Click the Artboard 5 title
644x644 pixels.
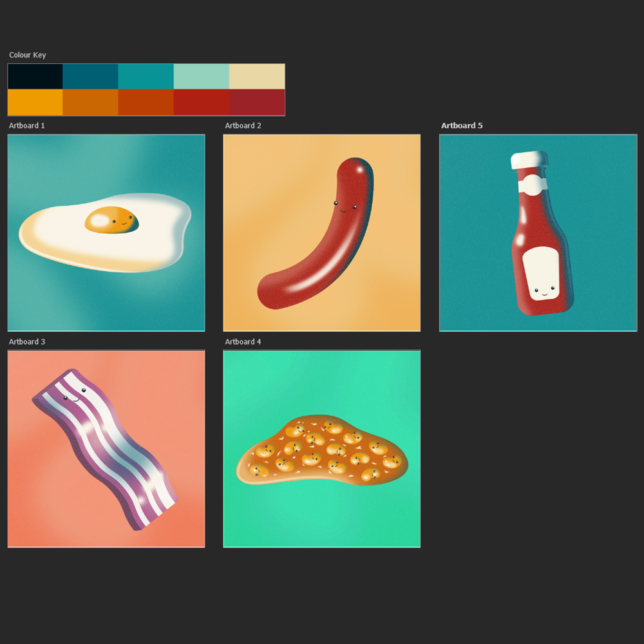(462, 126)
